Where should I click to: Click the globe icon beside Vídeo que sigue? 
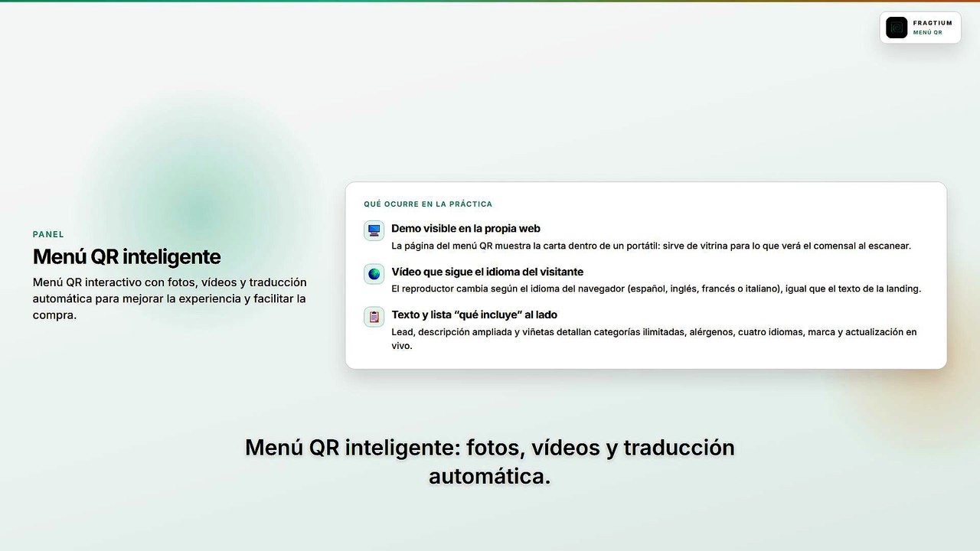tap(374, 274)
